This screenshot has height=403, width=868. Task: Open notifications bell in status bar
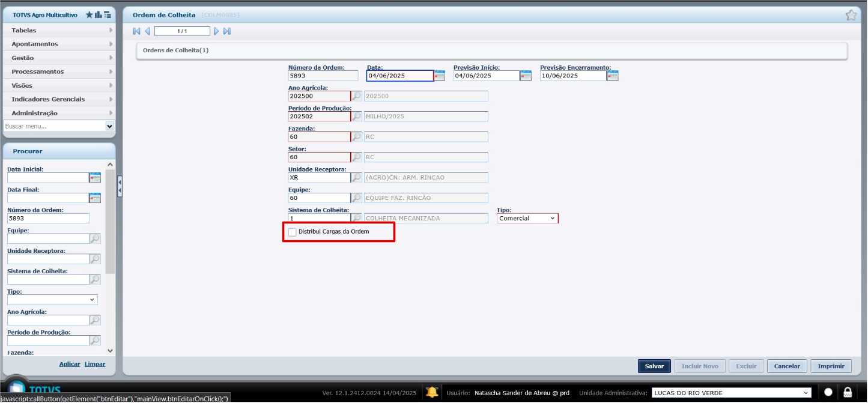(x=431, y=393)
